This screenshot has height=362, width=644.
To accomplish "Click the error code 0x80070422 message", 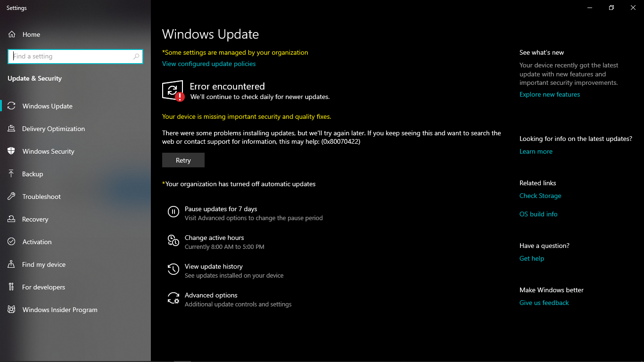I will tap(331, 137).
